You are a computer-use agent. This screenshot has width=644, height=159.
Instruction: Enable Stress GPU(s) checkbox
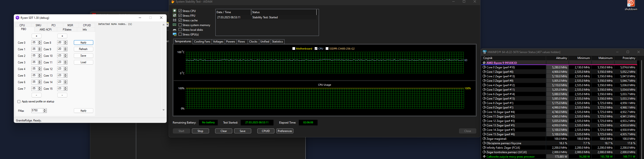pyautogui.click(x=180, y=34)
